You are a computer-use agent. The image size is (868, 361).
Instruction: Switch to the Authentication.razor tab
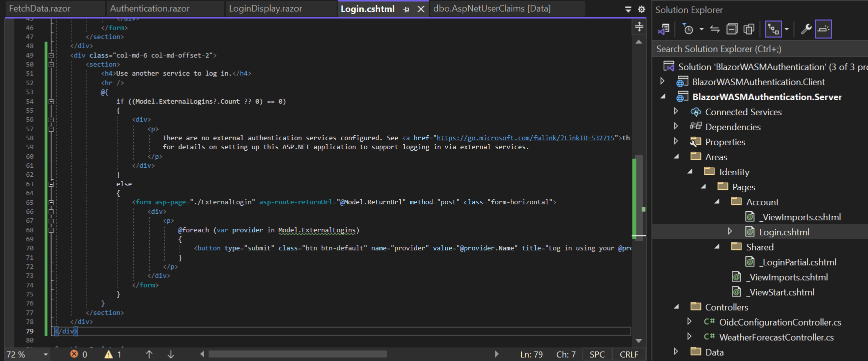[150, 9]
